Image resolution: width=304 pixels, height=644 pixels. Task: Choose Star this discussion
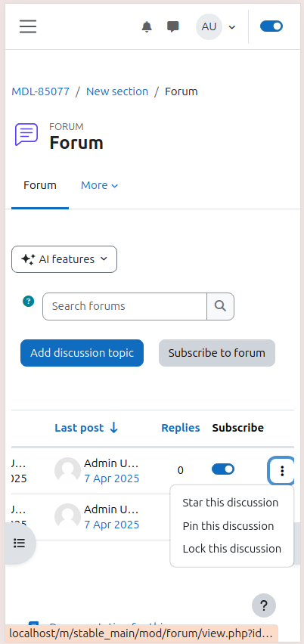(231, 503)
